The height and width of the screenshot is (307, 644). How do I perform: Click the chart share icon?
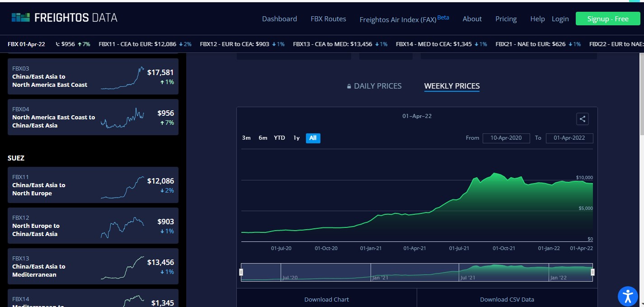click(x=583, y=119)
